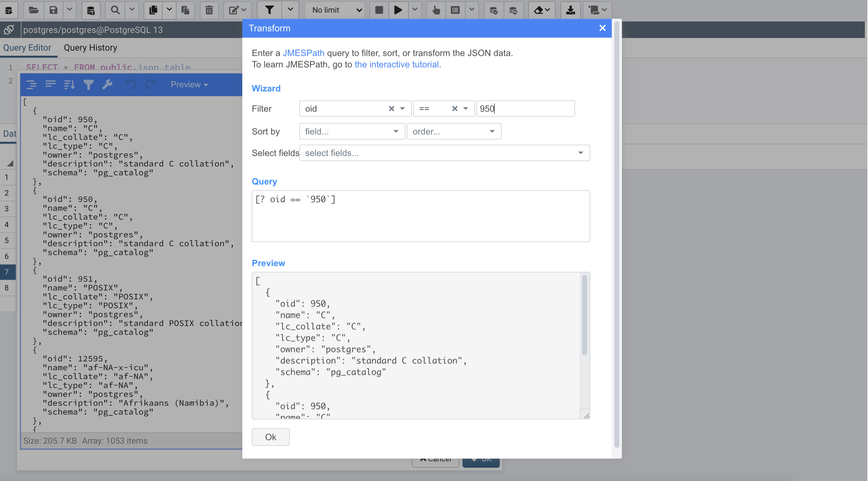
Task: Switch to the Query History tab
Action: pos(90,48)
